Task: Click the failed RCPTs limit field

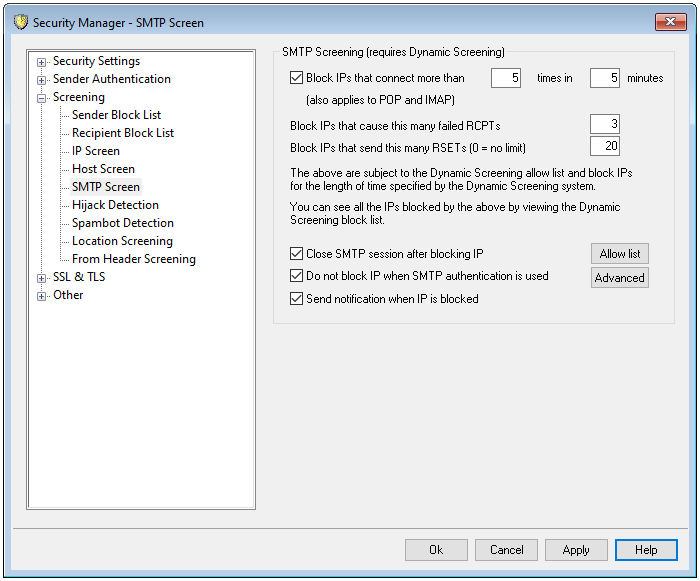Action: (604, 124)
